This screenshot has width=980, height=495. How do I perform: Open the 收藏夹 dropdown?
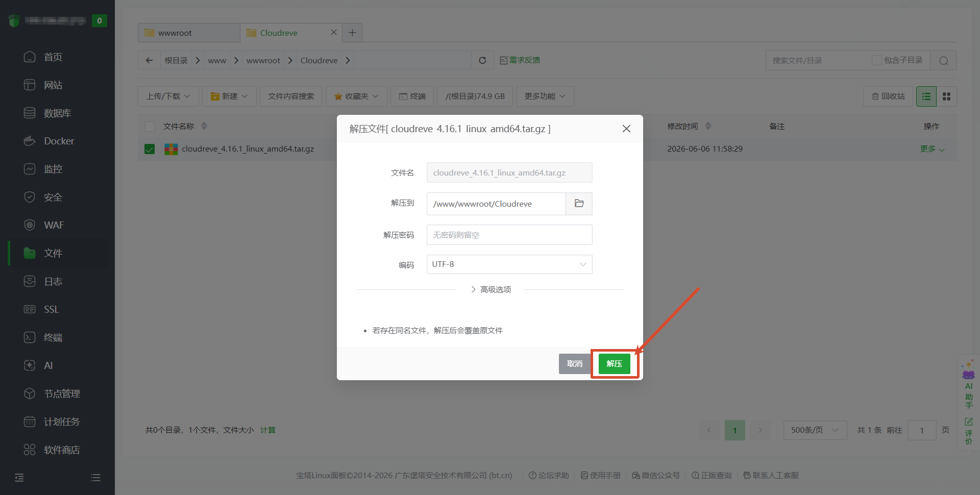pos(356,96)
